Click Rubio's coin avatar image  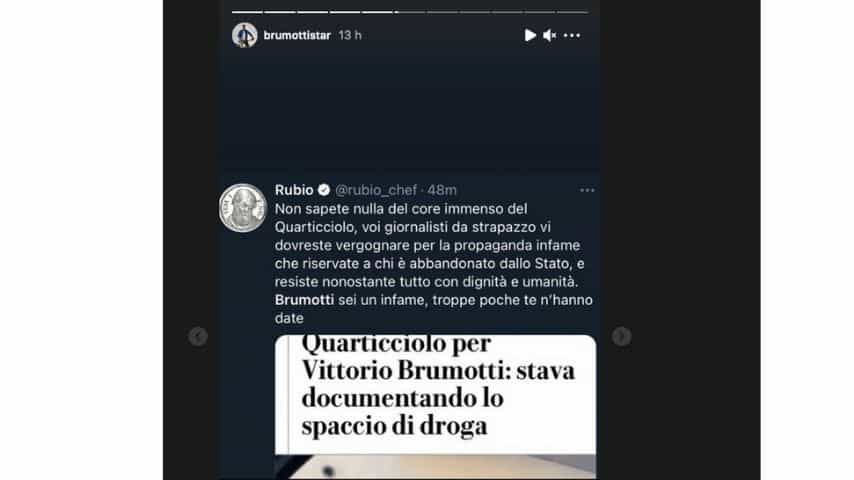tap(243, 208)
